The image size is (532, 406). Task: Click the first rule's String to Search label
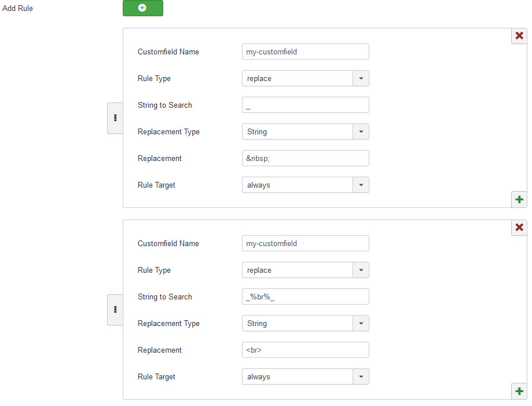point(165,105)
